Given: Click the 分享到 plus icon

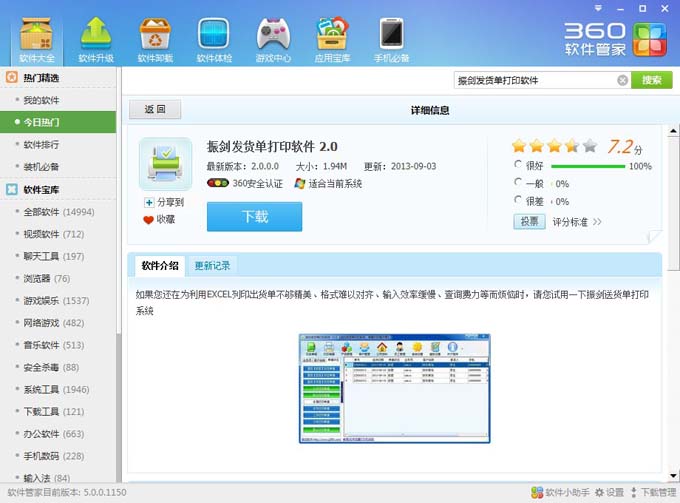Looking at the screenshot, I should pos(149,203).
